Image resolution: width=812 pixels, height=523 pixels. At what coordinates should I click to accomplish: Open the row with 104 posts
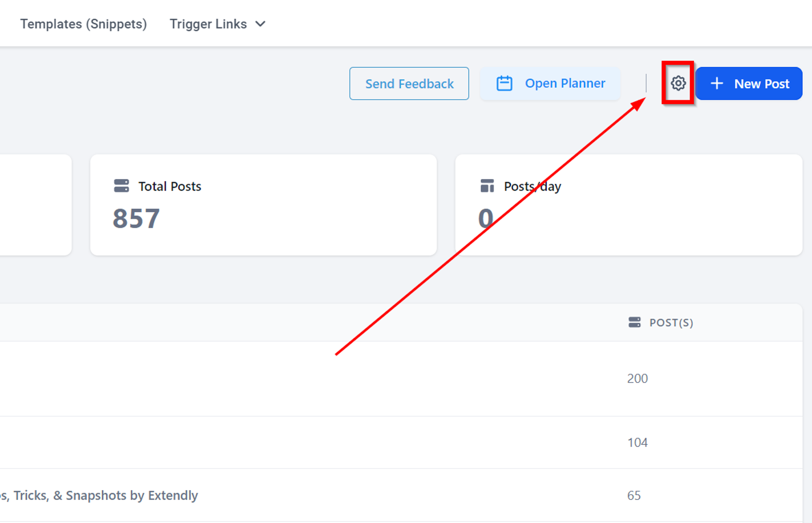[401, 443]
